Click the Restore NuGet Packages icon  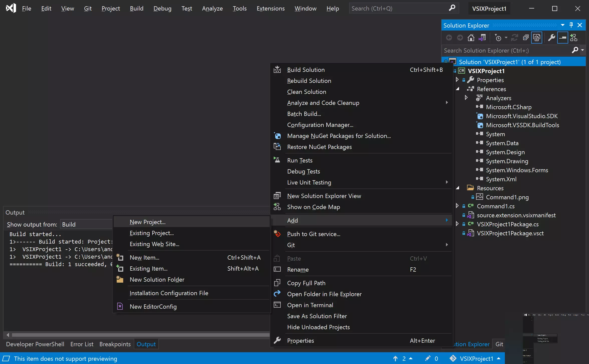(x=277, y=146)
